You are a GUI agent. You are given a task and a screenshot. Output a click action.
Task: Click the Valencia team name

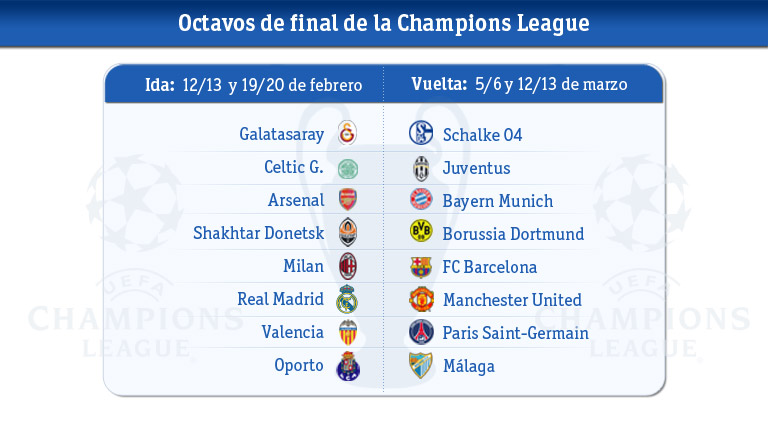point(292,332)
